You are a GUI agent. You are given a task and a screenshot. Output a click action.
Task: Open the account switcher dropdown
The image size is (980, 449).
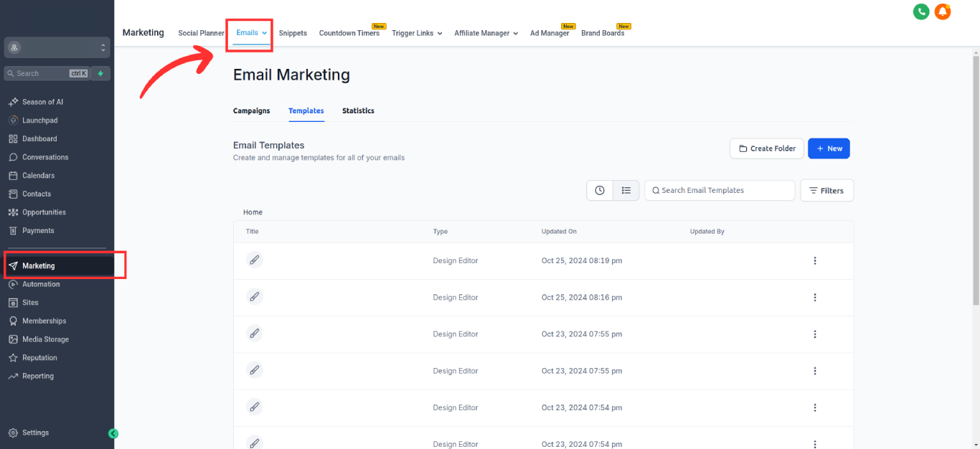pos(57,47)
